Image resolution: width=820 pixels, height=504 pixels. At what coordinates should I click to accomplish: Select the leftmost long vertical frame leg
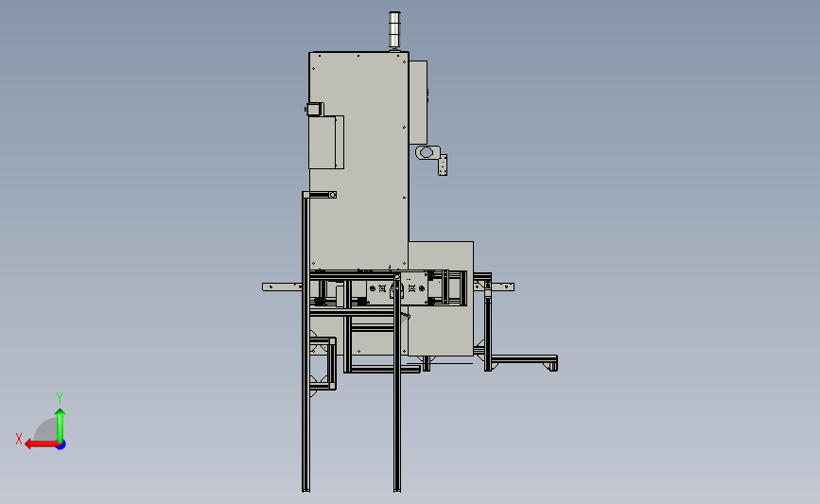tap(305, 342)
